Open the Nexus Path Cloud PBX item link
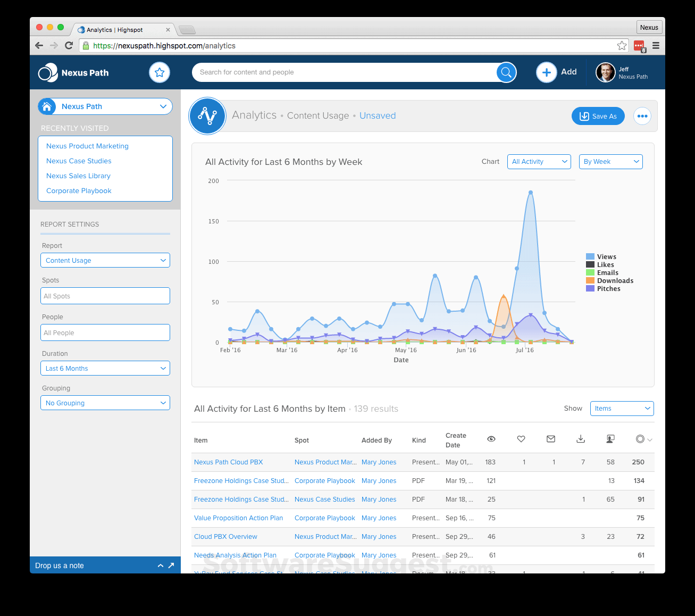 pyautogui.click(x=228, y=462)
